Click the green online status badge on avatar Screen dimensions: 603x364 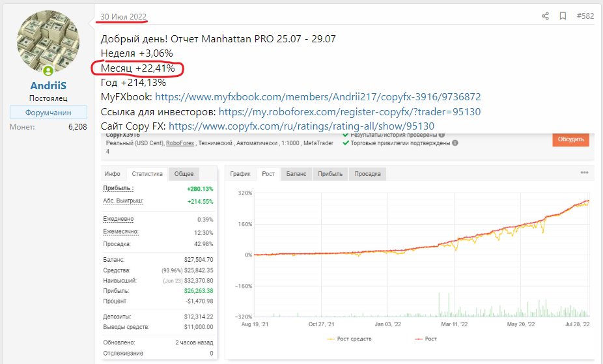48,71
